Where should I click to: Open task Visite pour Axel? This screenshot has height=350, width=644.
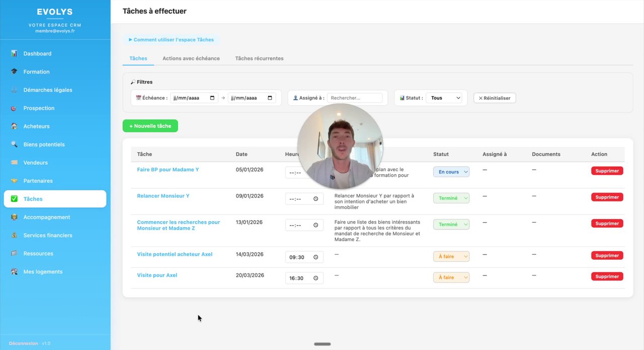tap(157, 275)
